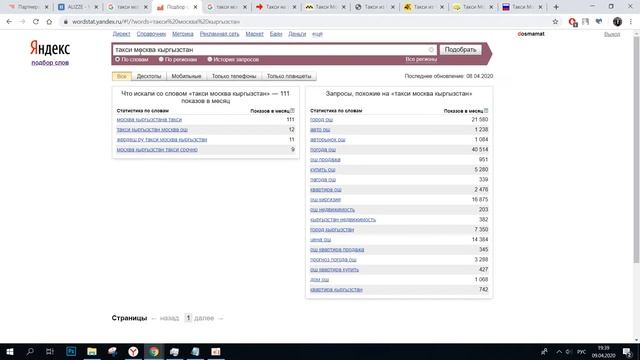Click the 'Подобрать' button
The height and width of the screenshot is (360, 640).
(x=460, y=50)
